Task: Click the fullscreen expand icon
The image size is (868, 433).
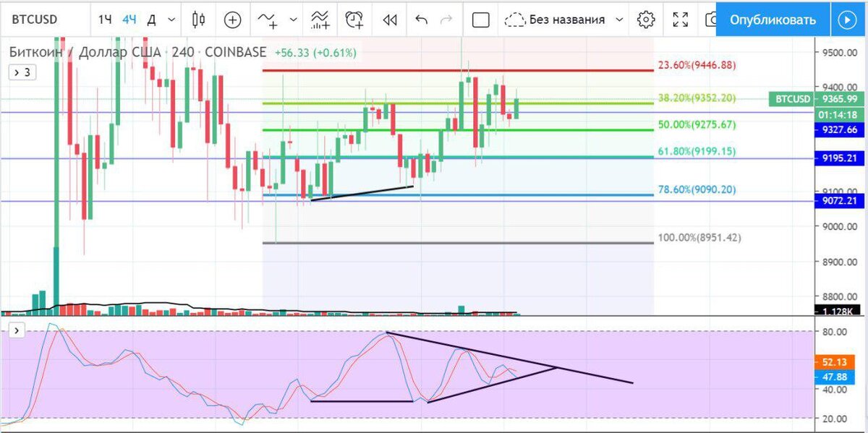Action: (681, 20)
